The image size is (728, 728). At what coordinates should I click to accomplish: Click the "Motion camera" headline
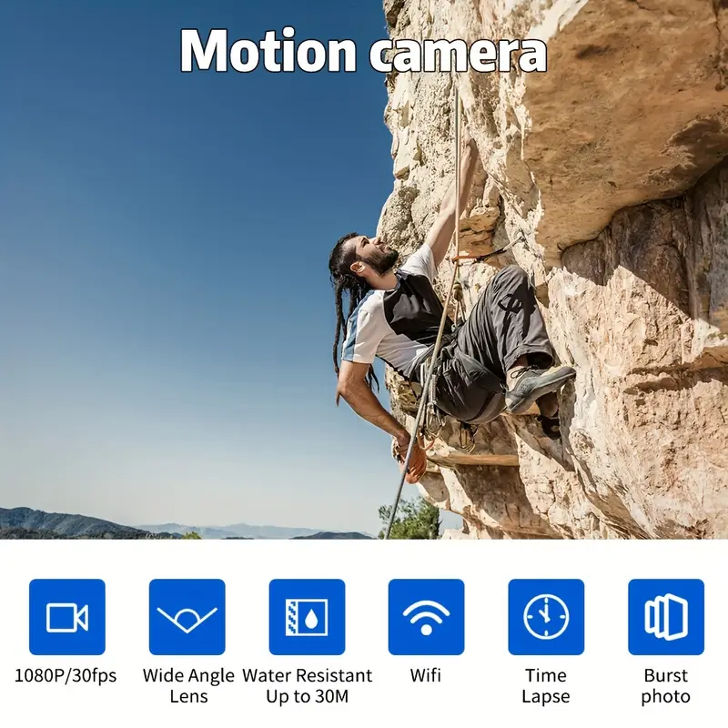[363, 52]
